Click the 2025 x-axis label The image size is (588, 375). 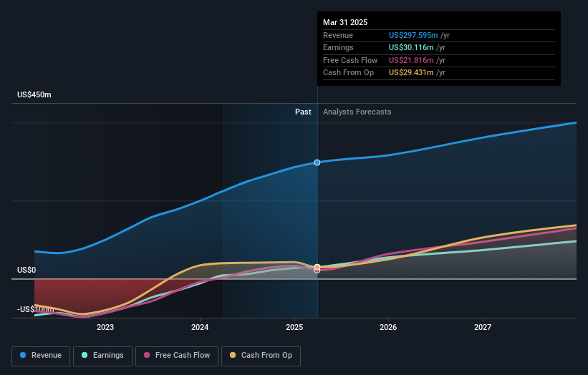click(x=294, y=328)
